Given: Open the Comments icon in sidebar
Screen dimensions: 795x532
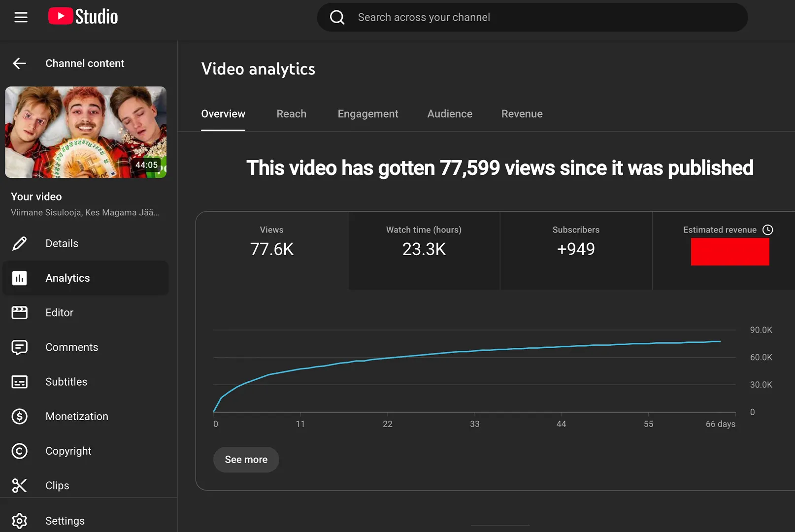Looking at the screenshot, I should point(20,347).
